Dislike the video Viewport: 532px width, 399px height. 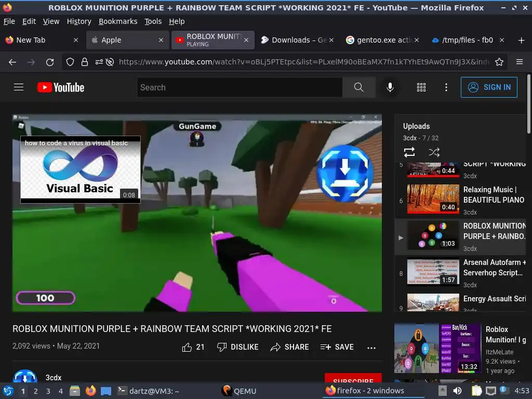237,347
